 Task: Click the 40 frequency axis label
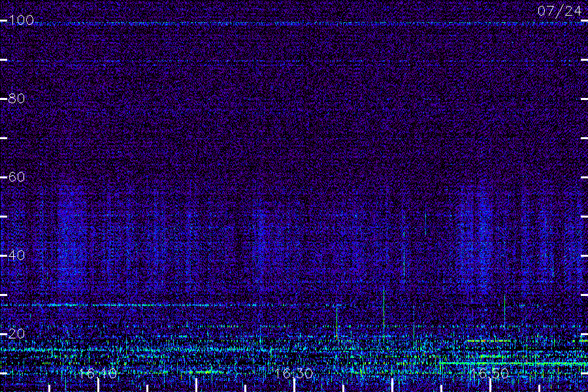(16, 255)
